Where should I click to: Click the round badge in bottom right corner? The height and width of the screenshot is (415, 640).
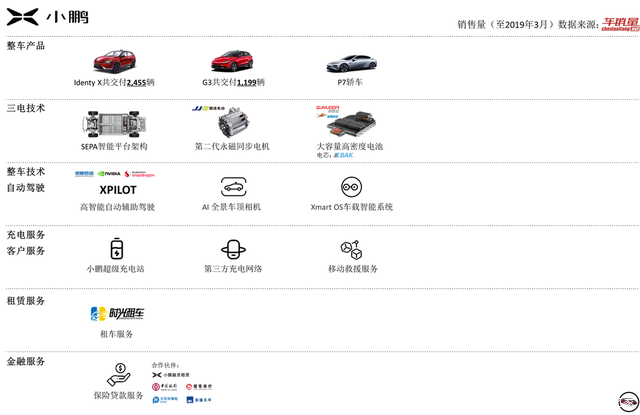(628, 401)
